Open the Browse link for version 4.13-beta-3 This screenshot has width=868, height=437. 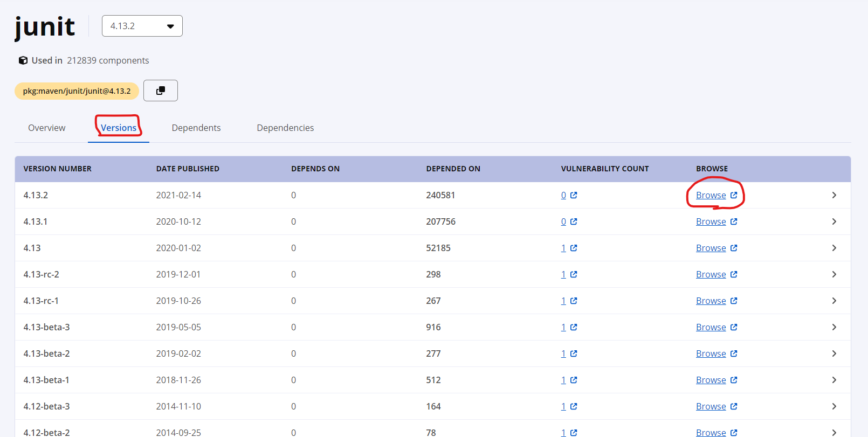711,327
